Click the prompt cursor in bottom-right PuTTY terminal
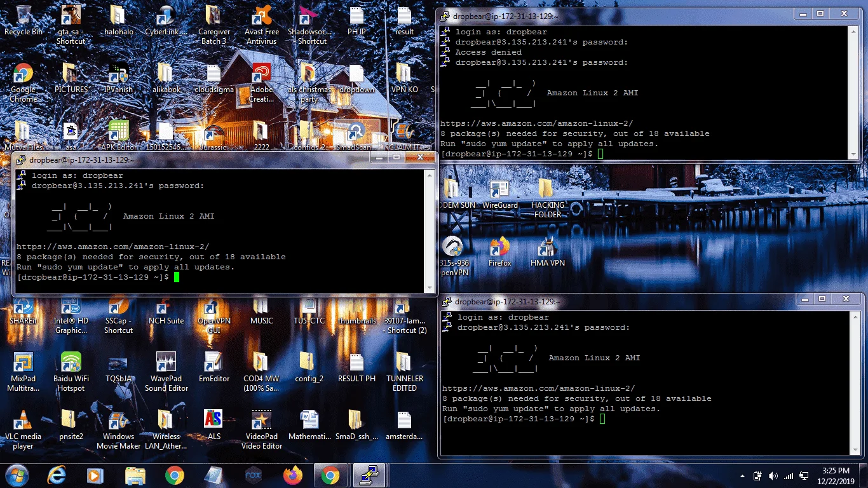The image size is (868, 488). 602,419
